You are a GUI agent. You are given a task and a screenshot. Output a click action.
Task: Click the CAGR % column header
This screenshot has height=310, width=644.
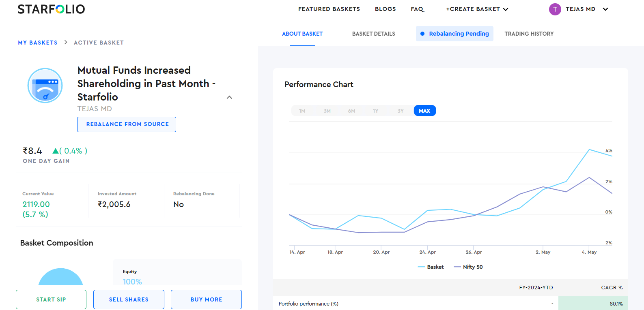(612, 287)
